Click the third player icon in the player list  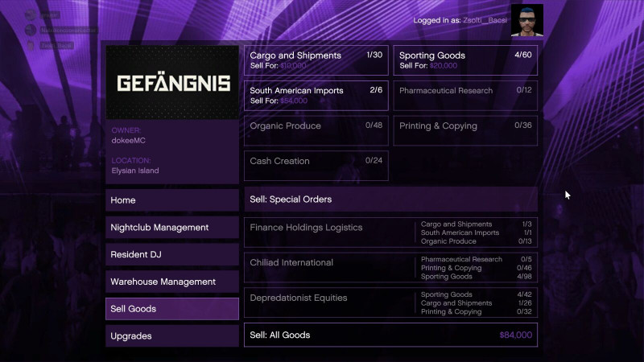31,45
